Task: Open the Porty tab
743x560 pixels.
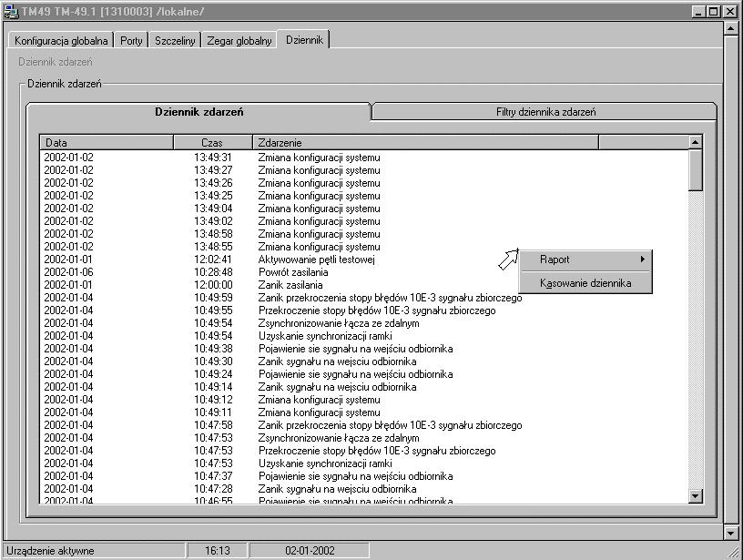Action: click(131, 41)
